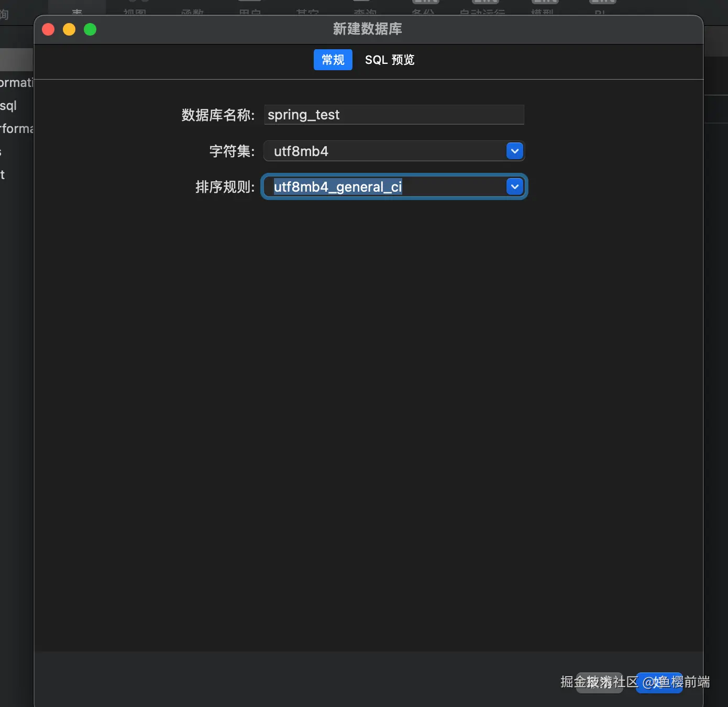Minimize the dialog using the yellow button
728x707 pixels.
coord(69,29)
